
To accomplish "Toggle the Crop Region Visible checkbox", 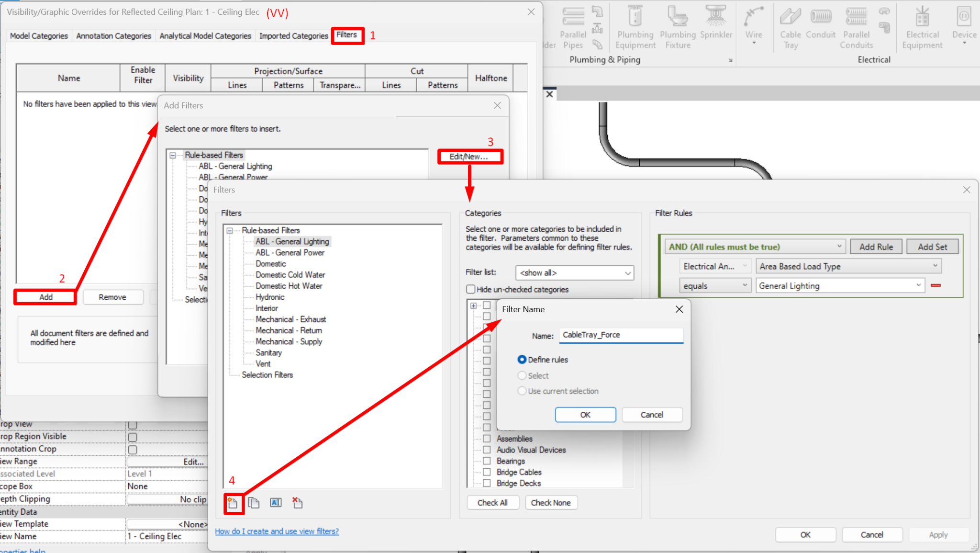I will [133, 437].
